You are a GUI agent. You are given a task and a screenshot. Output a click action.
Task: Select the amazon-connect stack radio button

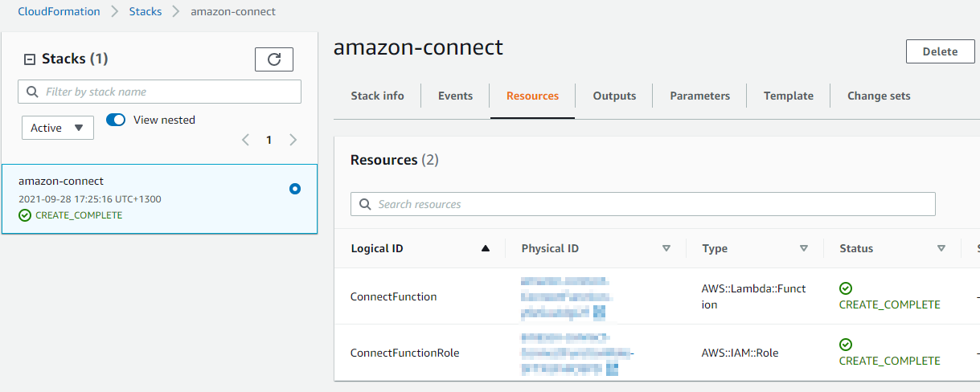click(x=294, y=190)
